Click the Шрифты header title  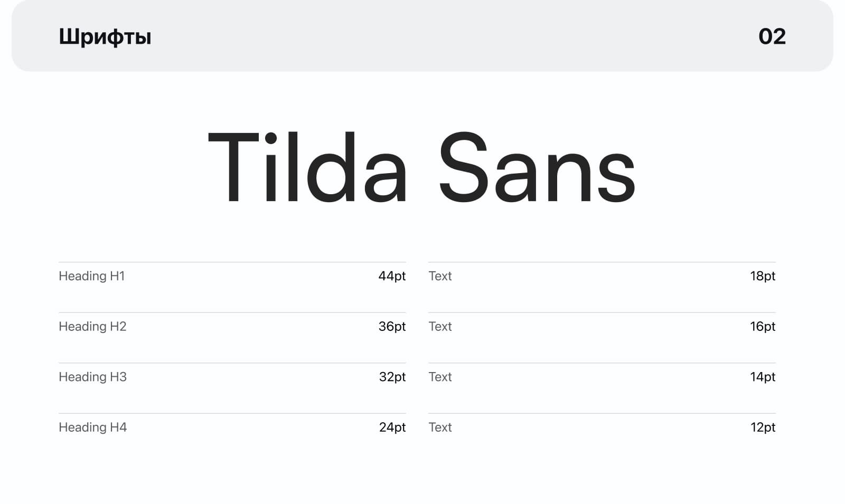[x=105, y=37]
